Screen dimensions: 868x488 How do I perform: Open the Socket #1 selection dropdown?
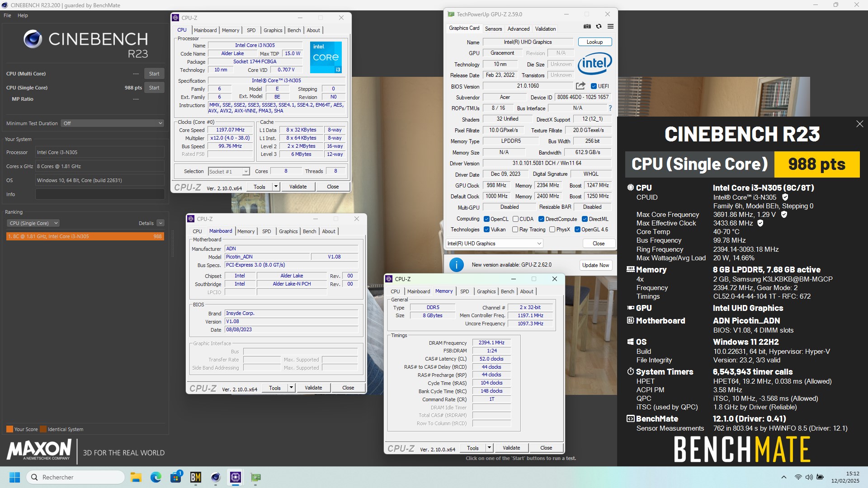[229, 172]
